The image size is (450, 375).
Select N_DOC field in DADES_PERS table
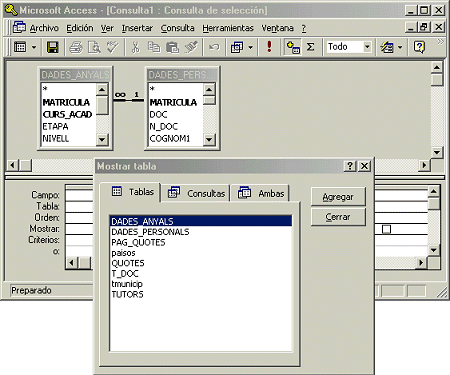tap(176, 126)
